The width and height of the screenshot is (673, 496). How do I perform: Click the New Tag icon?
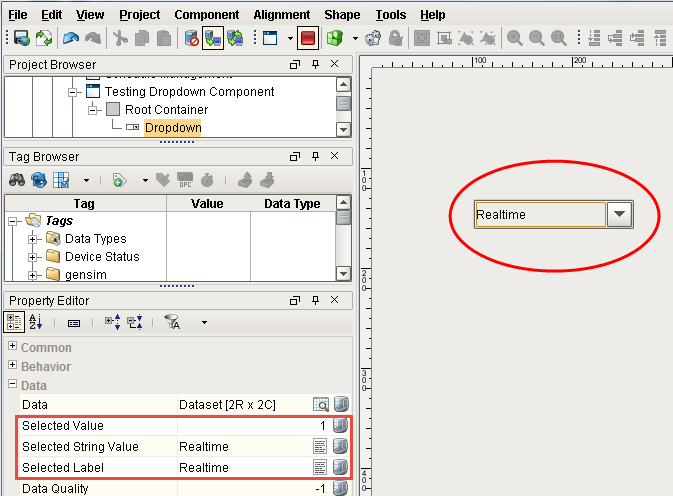[119, 180]
